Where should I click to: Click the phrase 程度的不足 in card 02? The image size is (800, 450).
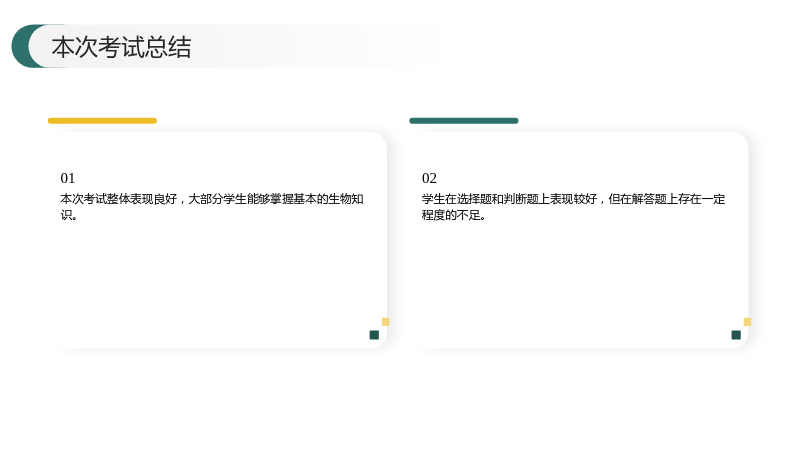click(x=451, y=215)
